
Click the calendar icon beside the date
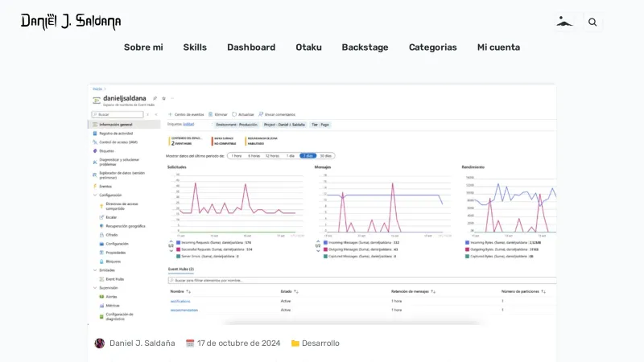click(x=190, y=343)
